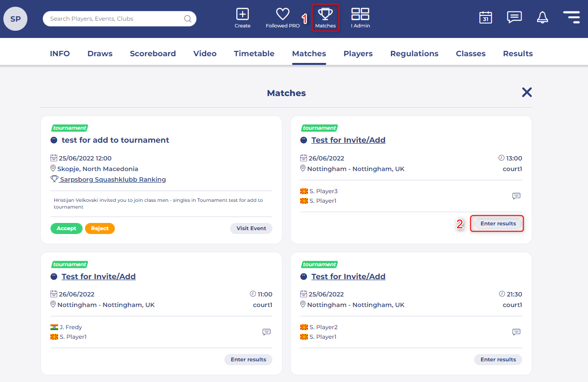Switch to the Draws tab
This screenshot has height=382, width=588.
pos(100,54)
